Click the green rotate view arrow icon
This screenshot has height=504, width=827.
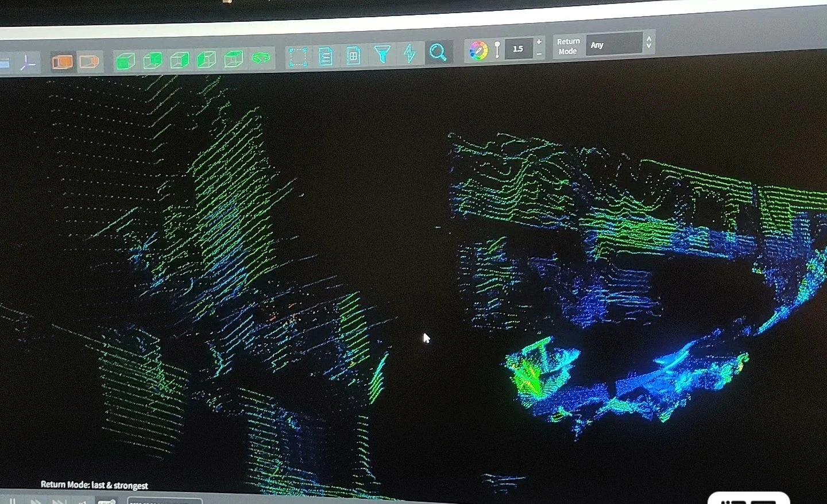pyautogui.click(x=261, y=58)
